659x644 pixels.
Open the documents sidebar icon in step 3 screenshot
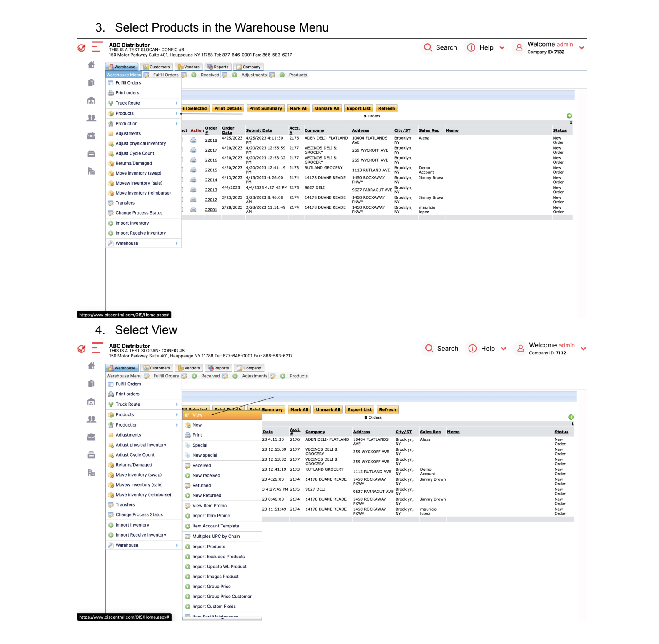coord(91,82)
